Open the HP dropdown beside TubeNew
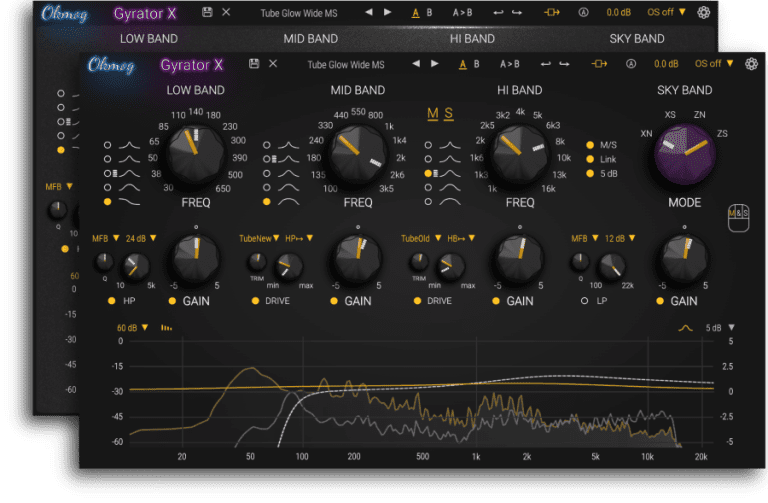The width and height of the screenshot is (768, 503). 299,239
